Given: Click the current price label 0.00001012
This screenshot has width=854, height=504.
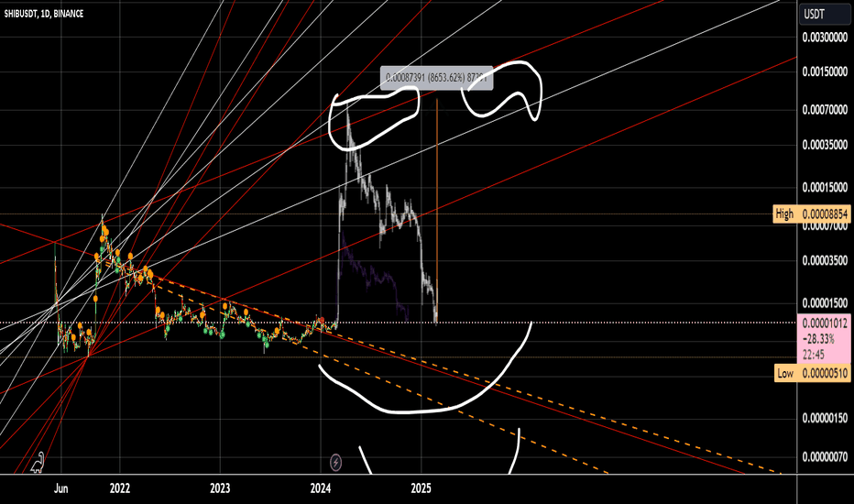Looking at the screenshot, I should (x=825, y=323).
